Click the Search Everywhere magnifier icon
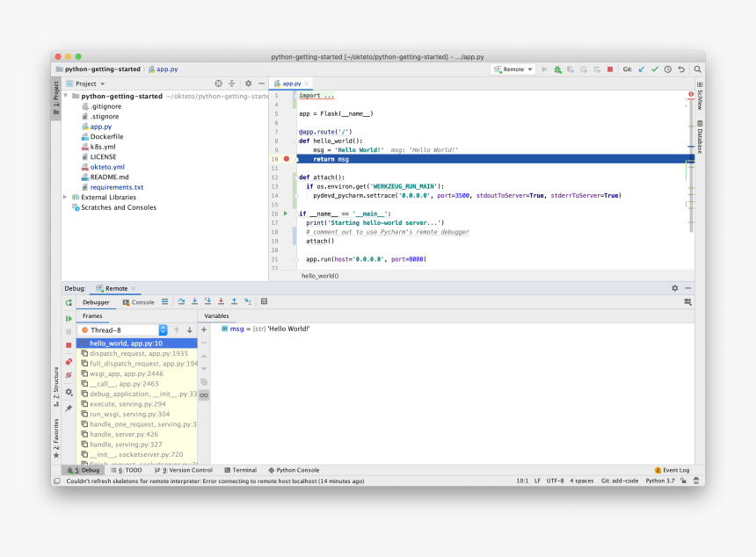This screenshot has width=756, height=557. (697, 69)
